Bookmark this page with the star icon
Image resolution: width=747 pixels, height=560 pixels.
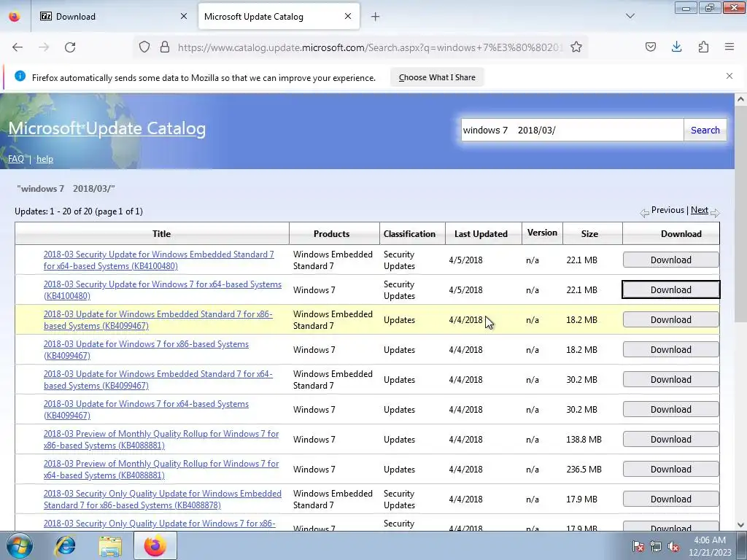point(576,47)
